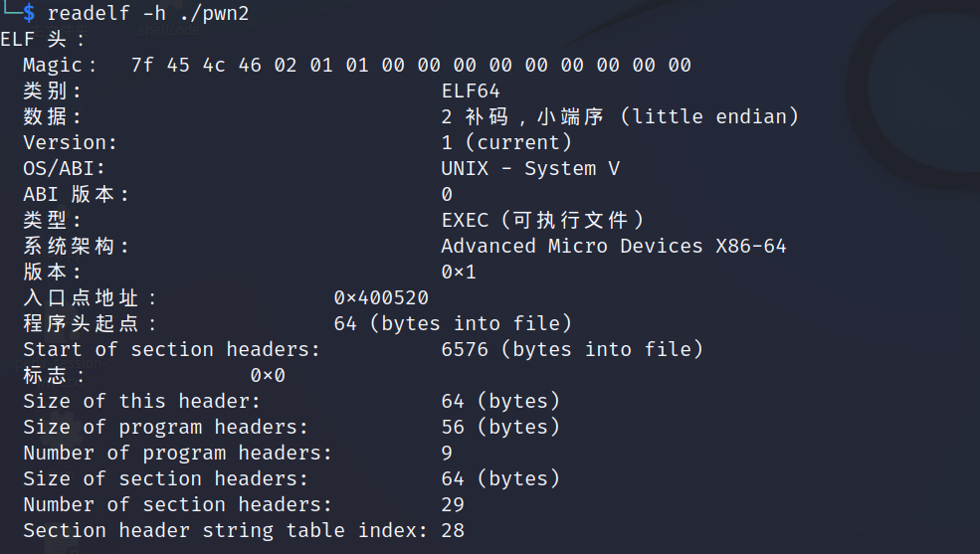Screen dimensions: 980x554
Task: Click the program headers count value 9
Action: pyautogui.click(x=447, y=453)
